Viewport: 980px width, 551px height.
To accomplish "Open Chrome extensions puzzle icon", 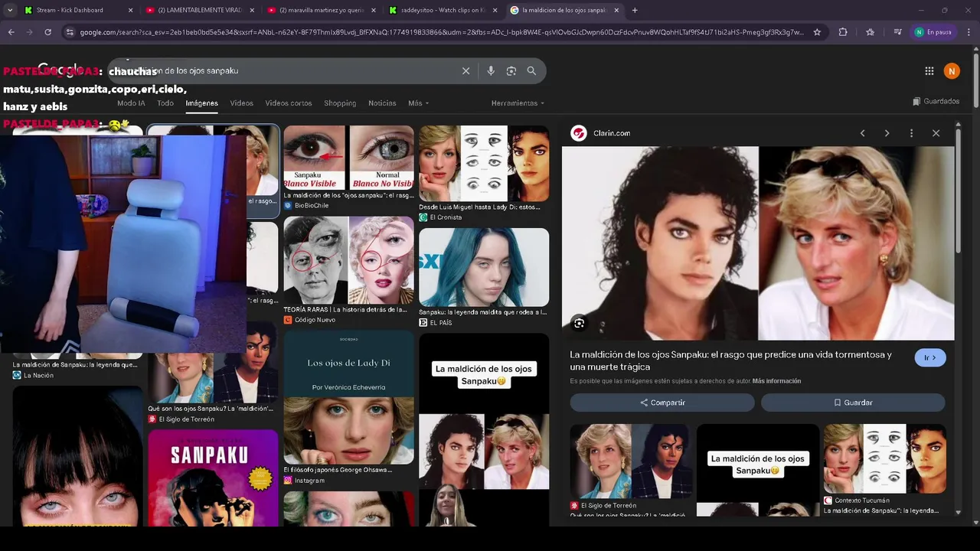I will click(x=843, y=32).
